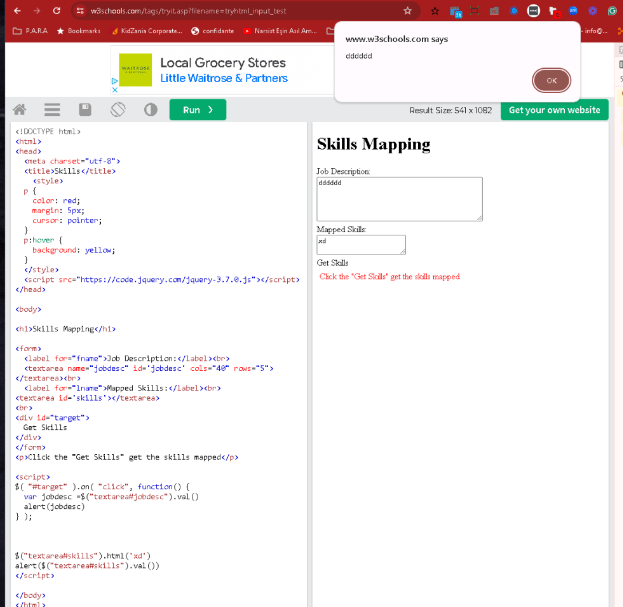This screenshot has width=623, height=607.
Task: Open the green-cornered screenshot capture extension
Action: pyautogui.click(x=474, y=11)
